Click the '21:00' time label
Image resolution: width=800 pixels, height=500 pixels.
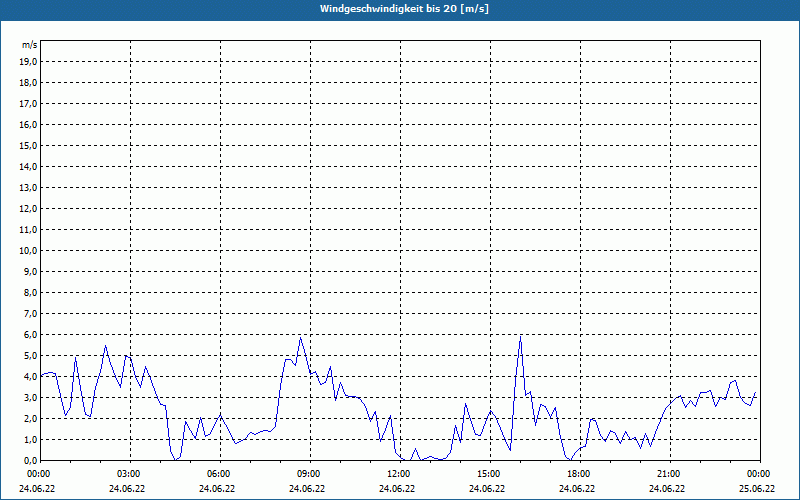[x=668, y=474]
